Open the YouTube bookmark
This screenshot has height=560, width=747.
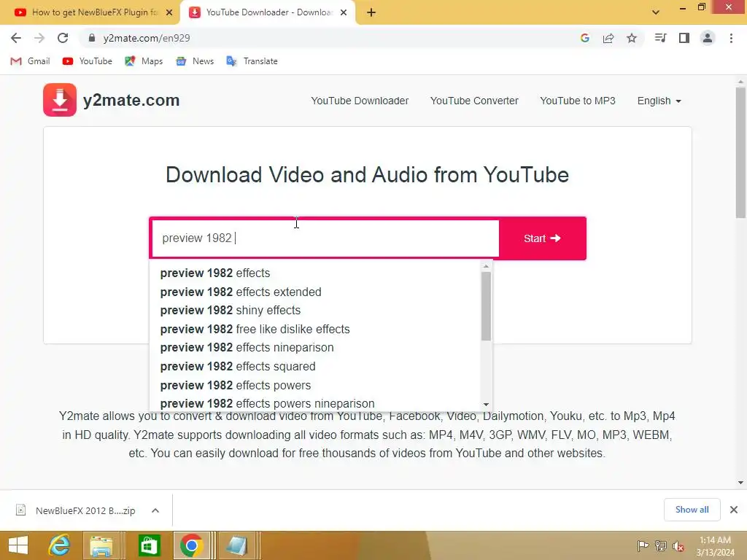click(88, 61)
